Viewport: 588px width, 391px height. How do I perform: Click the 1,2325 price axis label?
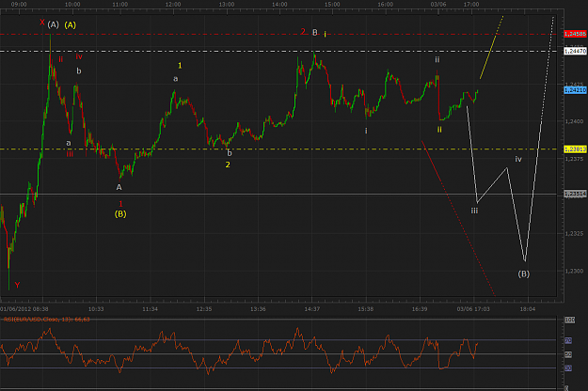(x=574, y=233)
